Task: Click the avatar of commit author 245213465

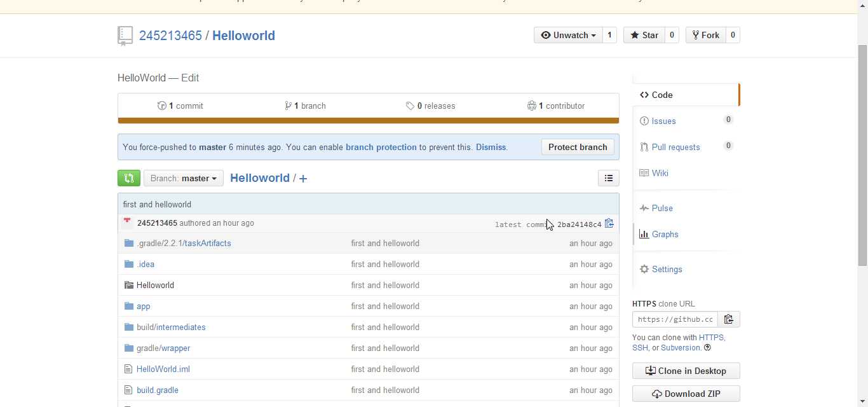Action: click(127, 223)
